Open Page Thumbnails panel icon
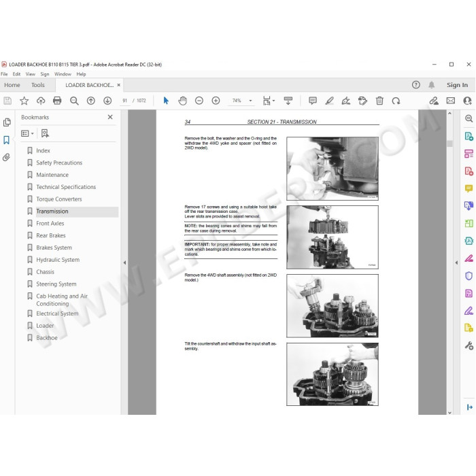The height and width of the screenshot is (476, 476). point(7,122)
